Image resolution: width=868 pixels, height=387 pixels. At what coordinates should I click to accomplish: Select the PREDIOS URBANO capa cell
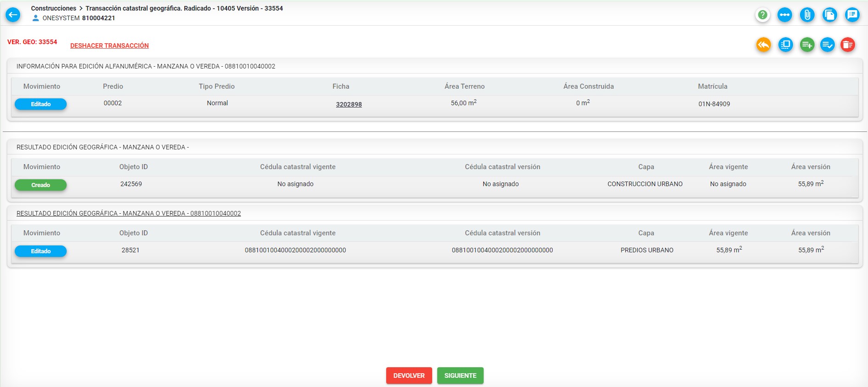coord(647,250)
